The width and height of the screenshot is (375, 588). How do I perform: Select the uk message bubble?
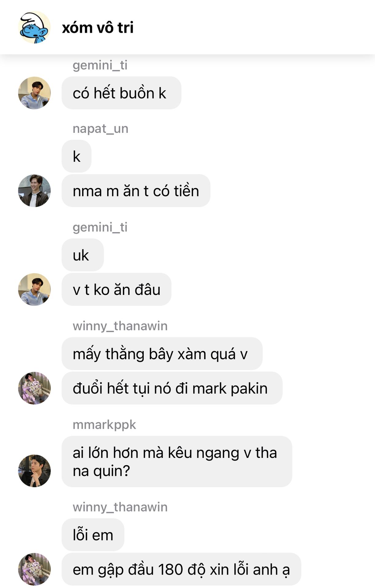(83, 255)
